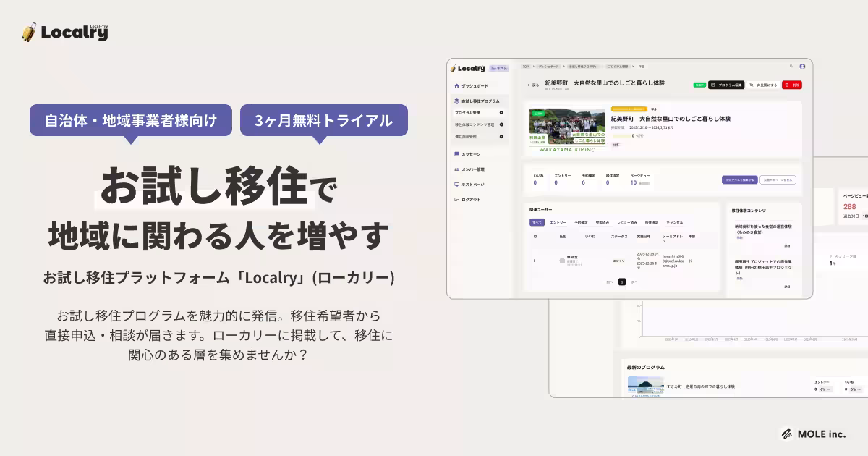Click the trash icon on the 削除 button
Image resolution: width=868 pixels, height=456 pixels.
786,84
